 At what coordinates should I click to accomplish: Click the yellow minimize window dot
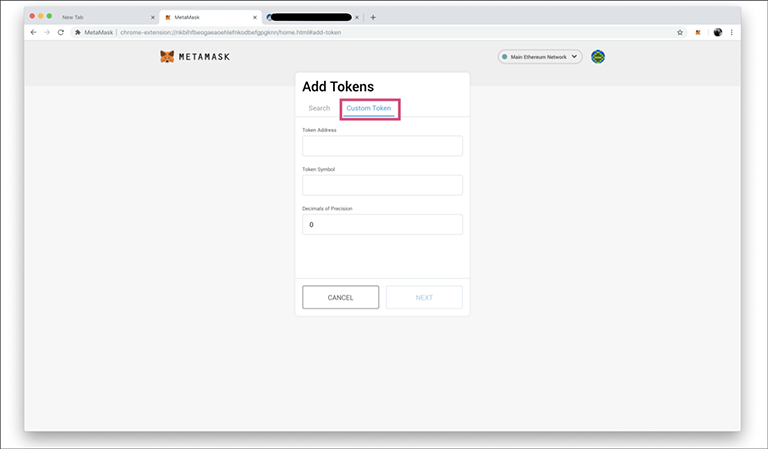click(x=41, y=16)
